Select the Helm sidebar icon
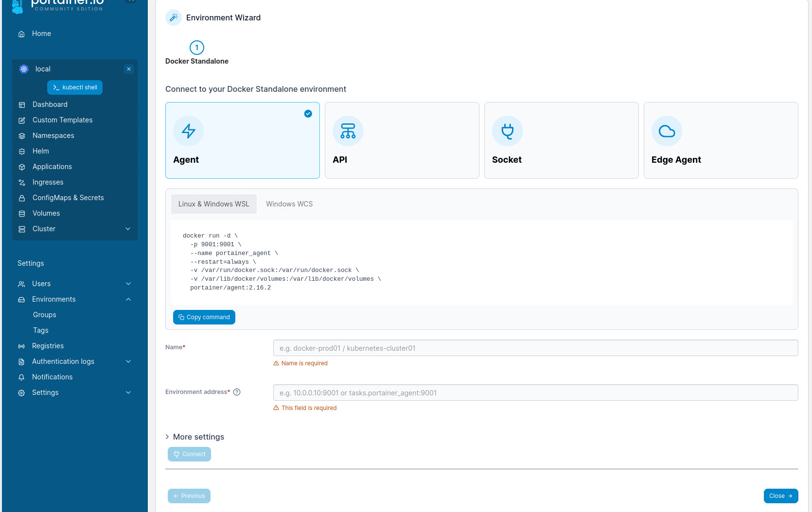Viewport: 812px width, 512px height. click(x=21, y=151)
